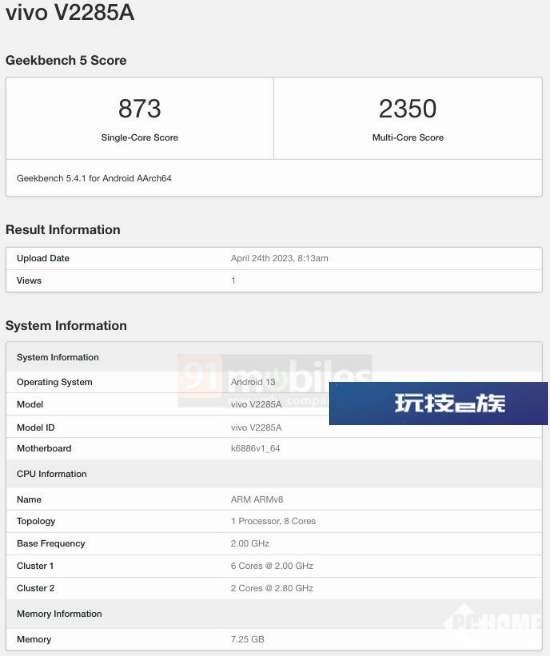
Task: Click the System Information section heading
Action: pos(66,325)
